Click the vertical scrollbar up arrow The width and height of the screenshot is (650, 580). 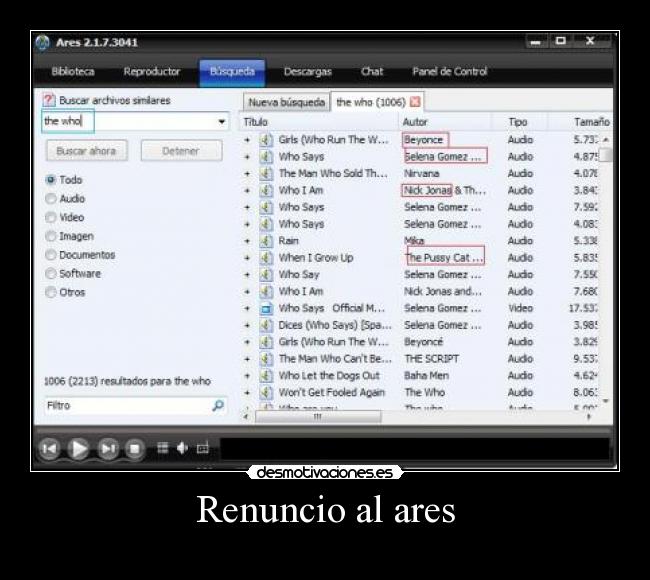(606, 140)
